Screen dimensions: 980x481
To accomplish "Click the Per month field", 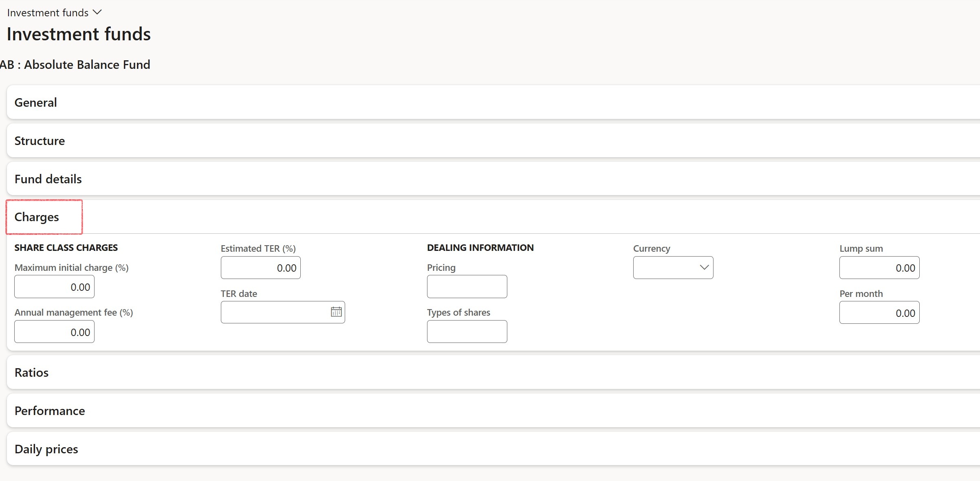I will [x=879, y=312].
